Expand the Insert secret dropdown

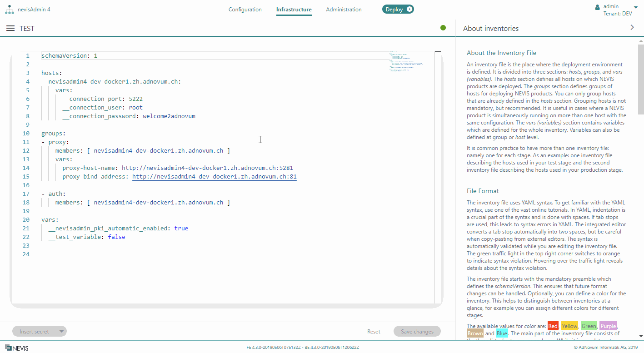click(61, 332)
